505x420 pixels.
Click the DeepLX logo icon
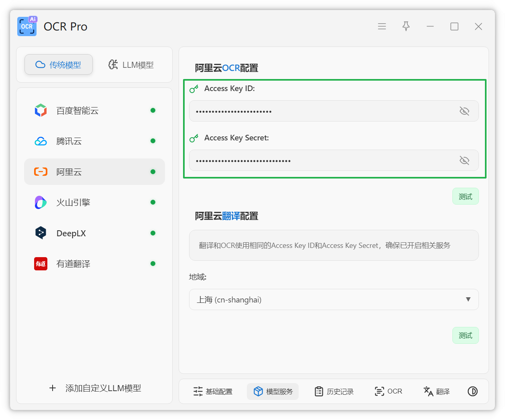tap(41, 233)
